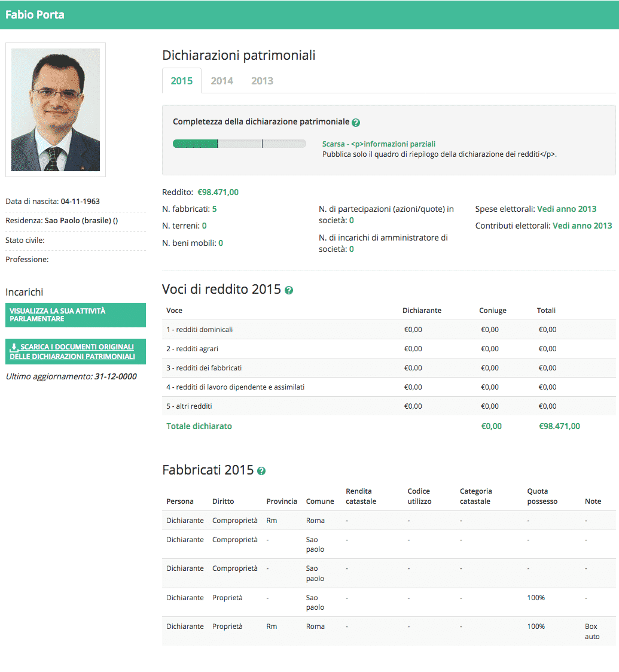Click row 2 - redditi agrari
This screenshot has width=619, height=672.
point(389,349)
